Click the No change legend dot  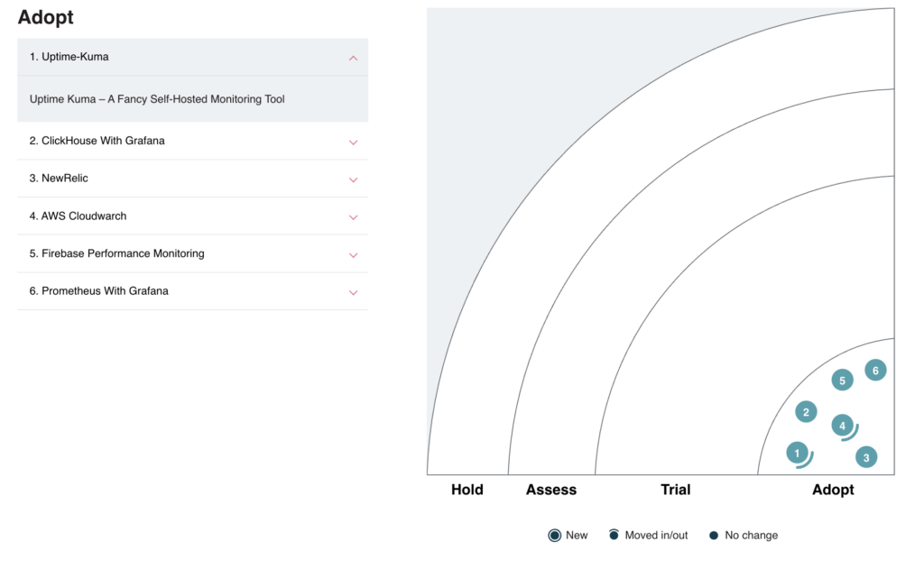714,536
